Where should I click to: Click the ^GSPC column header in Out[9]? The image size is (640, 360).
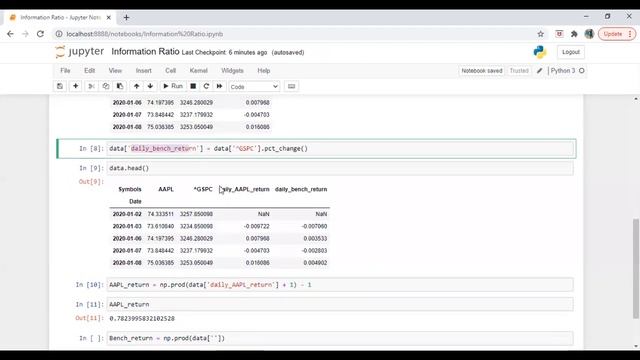click(203, 189)
